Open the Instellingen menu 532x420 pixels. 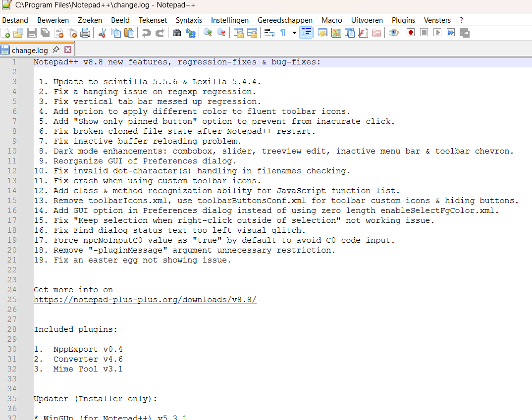[x=230, y=20]
